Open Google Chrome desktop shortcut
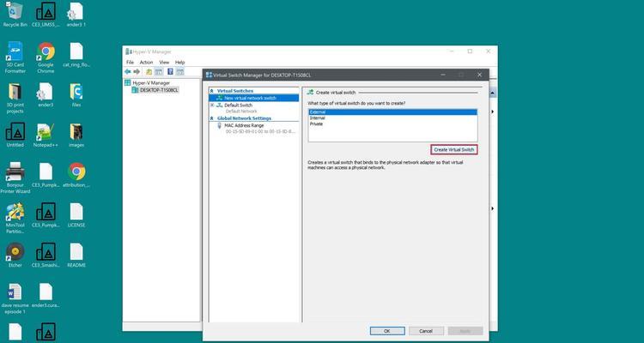 [x=45, y=53]
